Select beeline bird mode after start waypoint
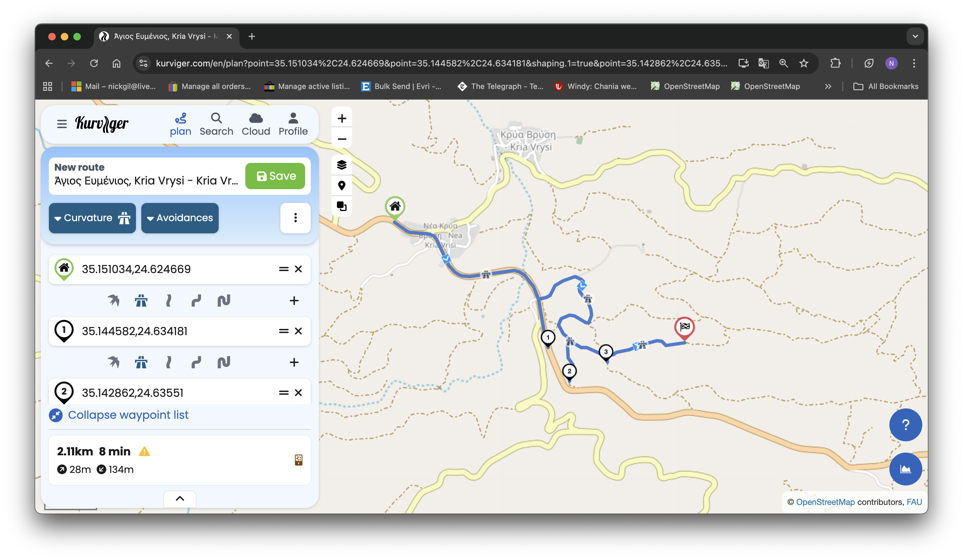963x560 pixels. 113,301
